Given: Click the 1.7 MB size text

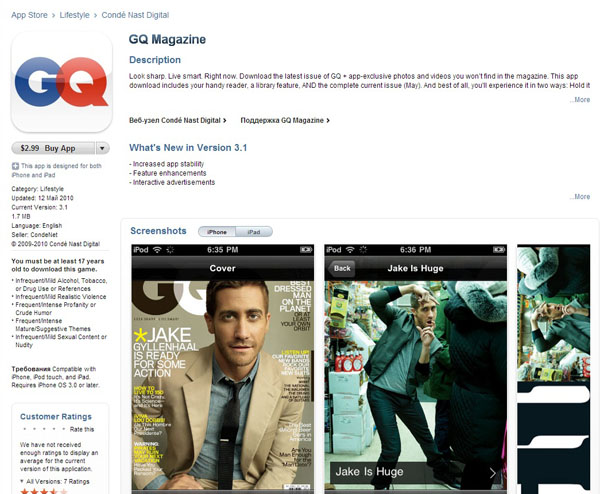Looking at the screenshot, I should pyautogui.click(x=21, y=216).
